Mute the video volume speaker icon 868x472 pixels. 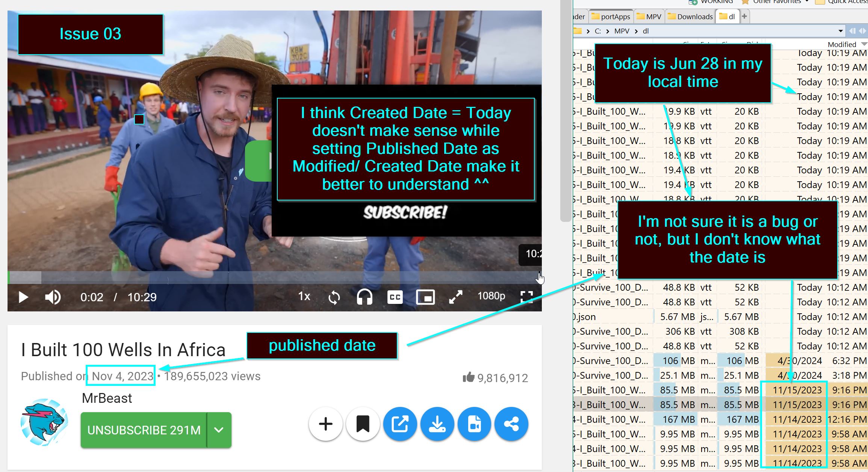(x=53, y=297)
